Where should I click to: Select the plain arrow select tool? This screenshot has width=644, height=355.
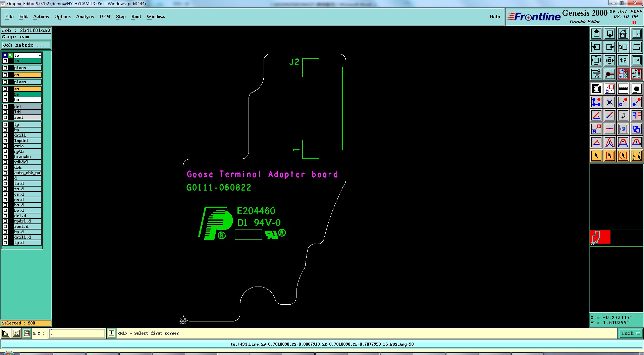596,156
